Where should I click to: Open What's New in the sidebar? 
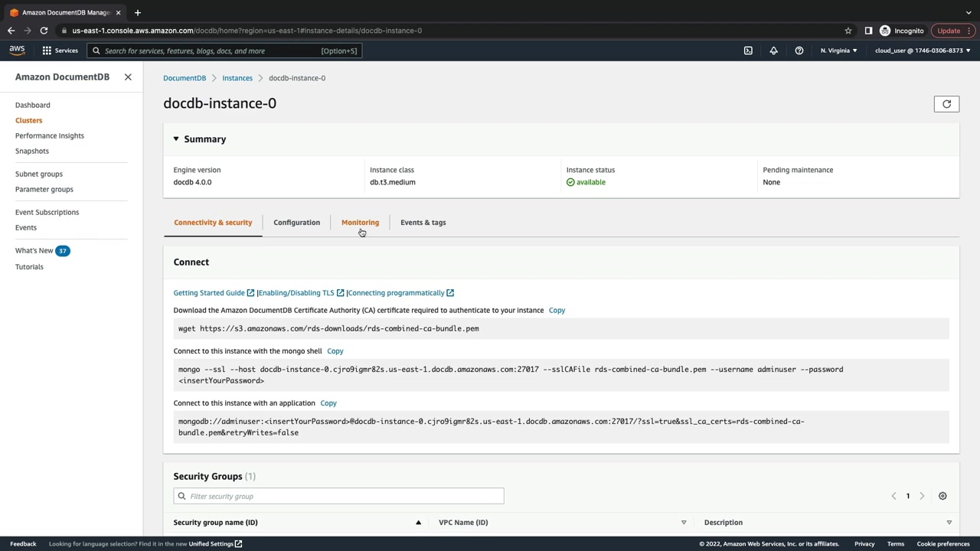tap(34, 250)
